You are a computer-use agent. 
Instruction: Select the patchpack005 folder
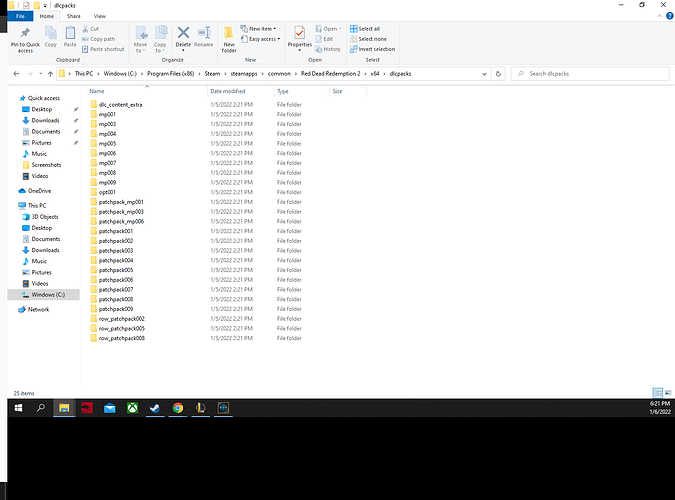[x=112, y=270]
